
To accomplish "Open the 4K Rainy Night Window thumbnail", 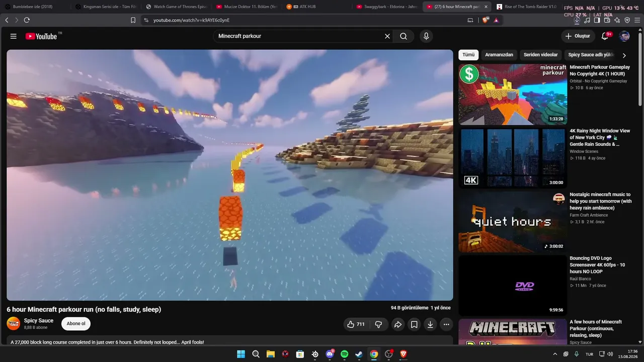I will click(513, 158).
